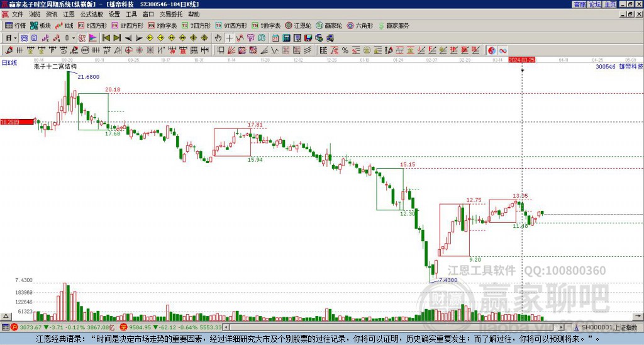Viewport: 644px width, 345px height.
Task: Click the 行情 toolbar button
Action: point(16,25)
